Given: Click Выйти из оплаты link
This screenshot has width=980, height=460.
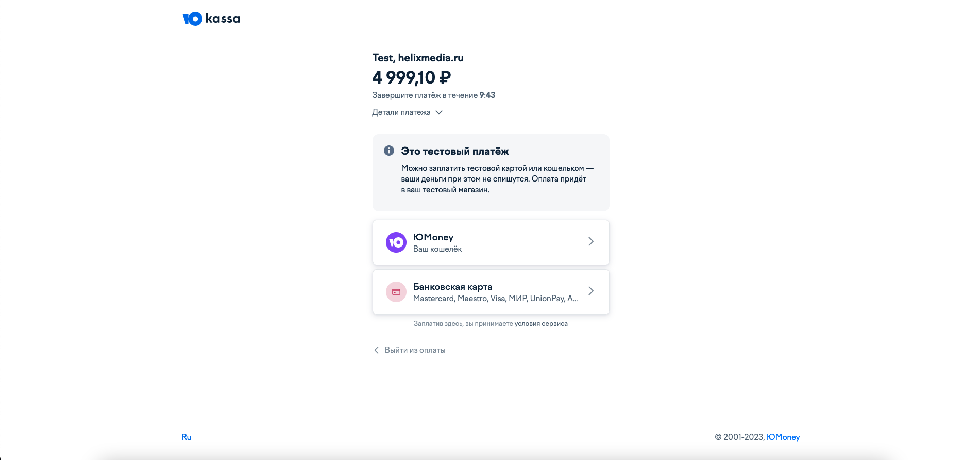Looking at the screenshot, I should click(x=415, y=350).
